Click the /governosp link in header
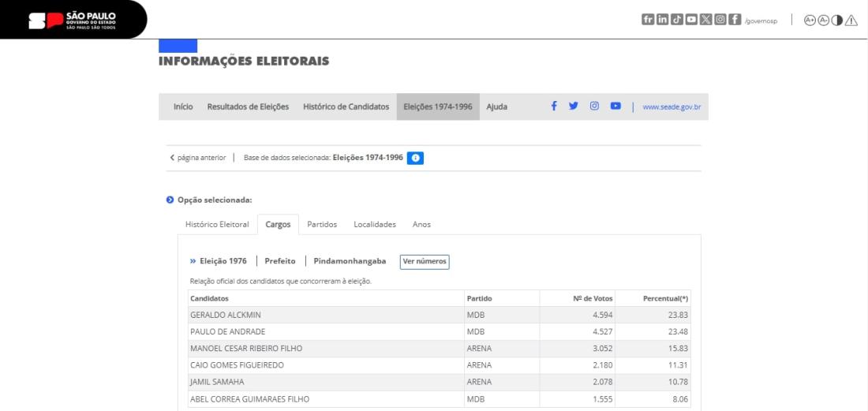 click(761, 21)
